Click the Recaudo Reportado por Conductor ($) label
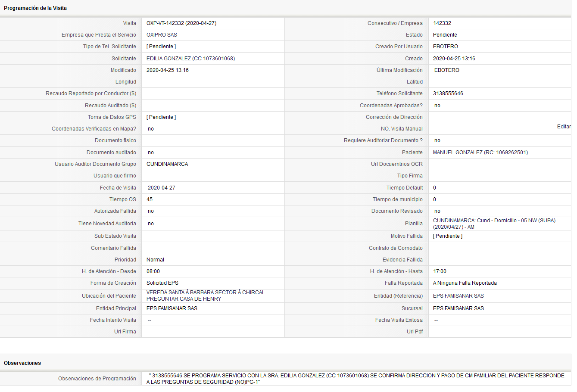The height and width of the screenshot is (392, 577). [91, 93]
